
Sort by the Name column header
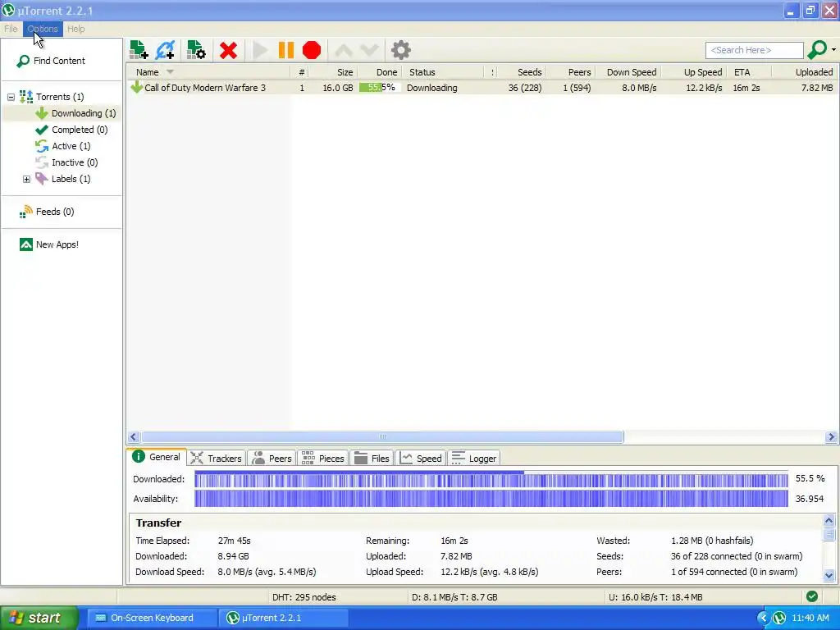click(208, 72)
